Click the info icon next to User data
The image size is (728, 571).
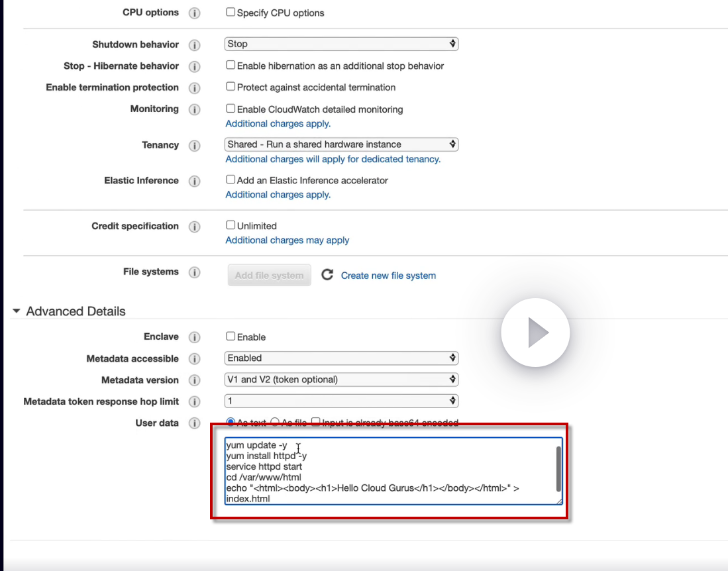click(x=195, y=423)
